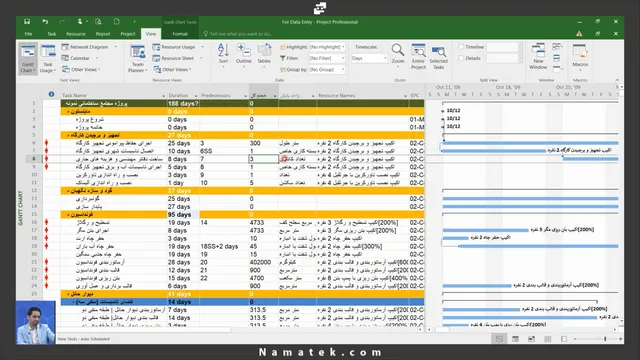Open the Format ribbon tab
The height and width of the screenshot is (360, 640).
coord(180,34)
